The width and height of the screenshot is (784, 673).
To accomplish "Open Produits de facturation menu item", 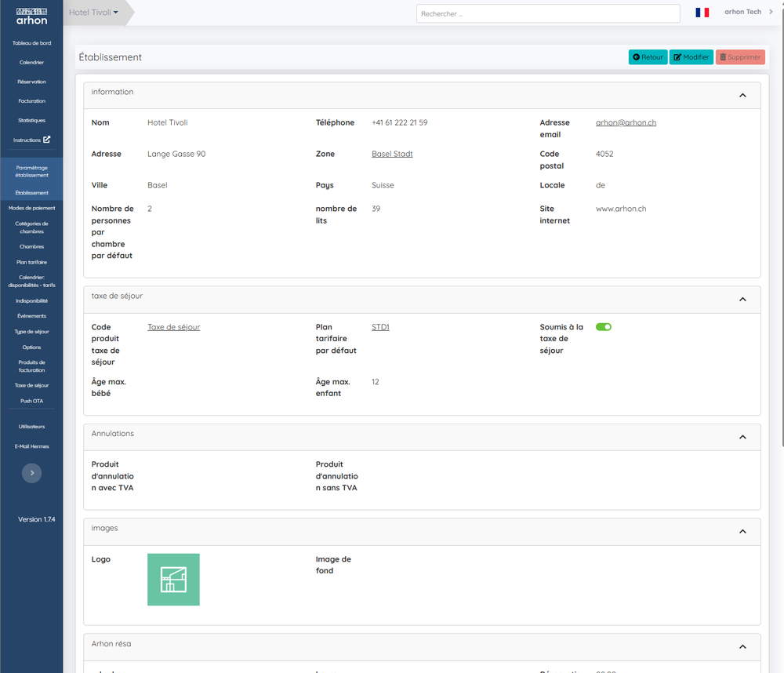I will [31, 366].
